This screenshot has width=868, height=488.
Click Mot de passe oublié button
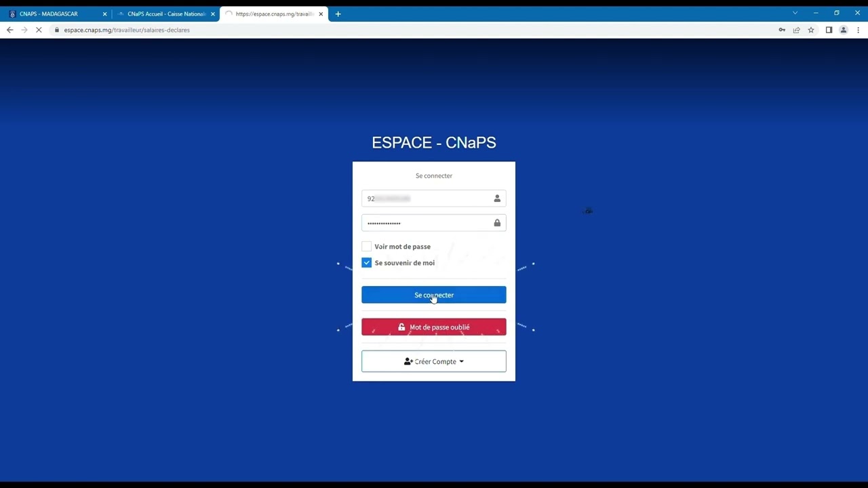coord(433,327)
